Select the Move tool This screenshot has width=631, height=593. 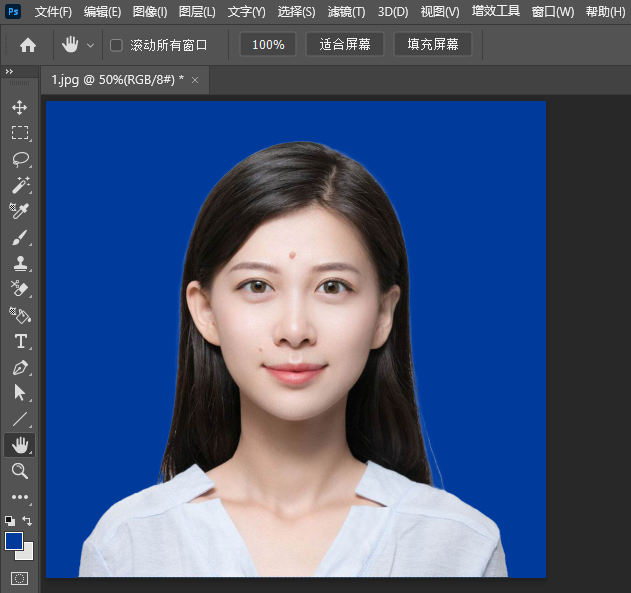point(19,107)
